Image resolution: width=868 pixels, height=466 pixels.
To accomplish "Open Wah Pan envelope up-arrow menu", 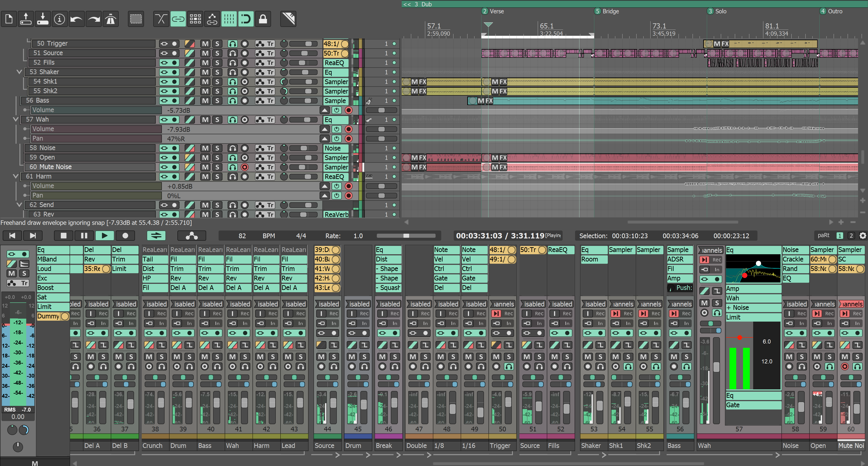I will [x=325, y=139].
